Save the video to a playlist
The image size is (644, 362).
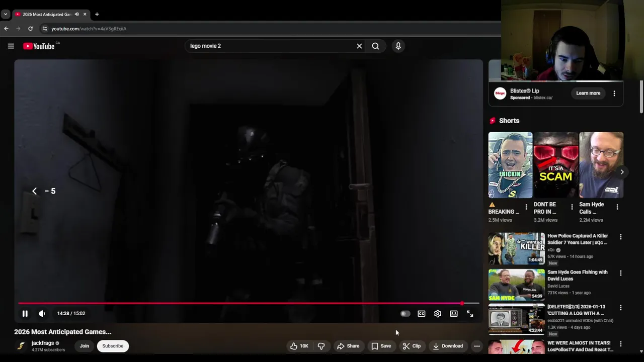[x=381, y=346]
